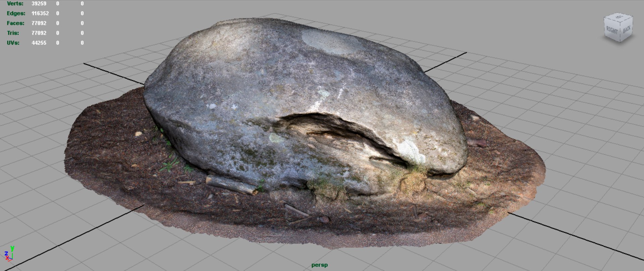Screen dimensions: 644x271
Task: Click the Verts count 39259
Action: [x=39, y=4]
